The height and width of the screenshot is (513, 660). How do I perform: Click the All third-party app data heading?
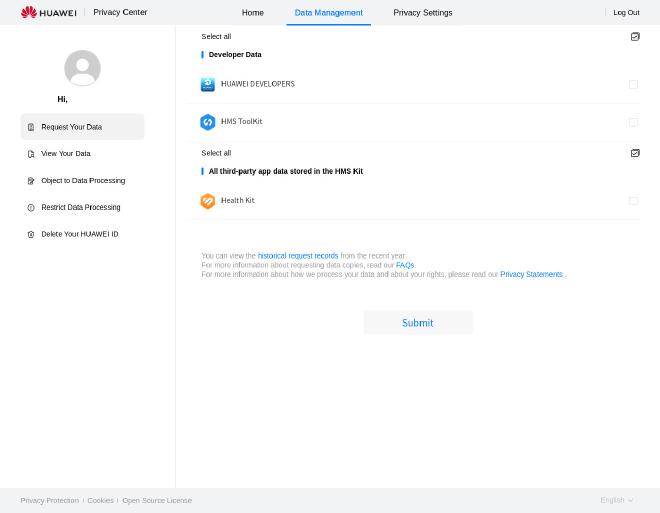[286, 171]
